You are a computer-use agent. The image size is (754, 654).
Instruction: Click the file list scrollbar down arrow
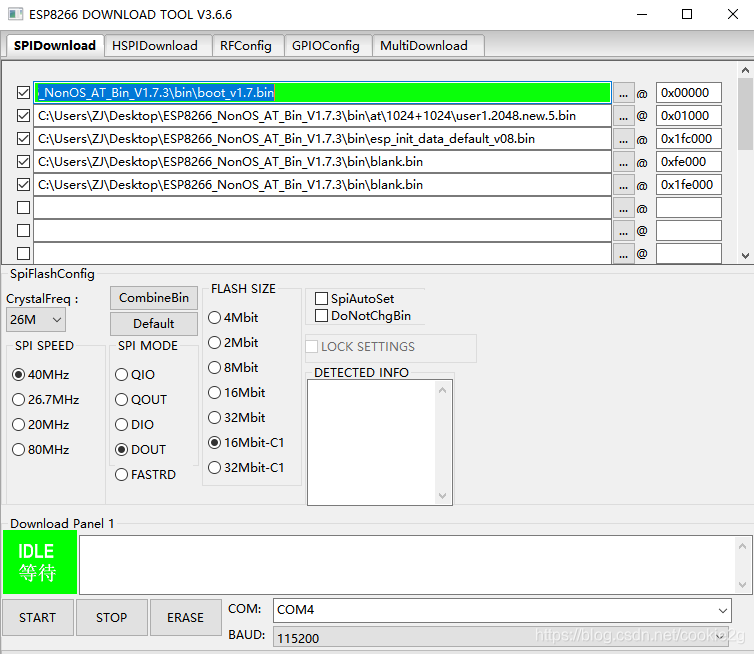click(745, 256)
